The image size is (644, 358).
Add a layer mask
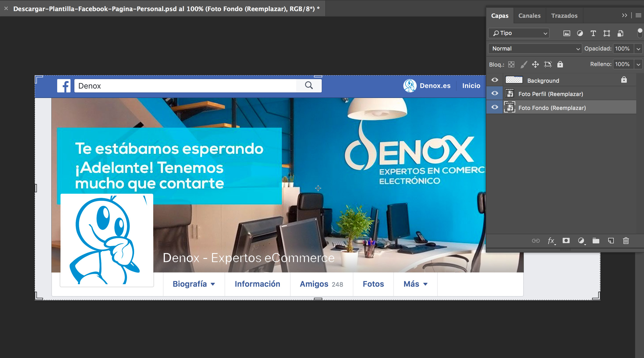pos(566,240)
